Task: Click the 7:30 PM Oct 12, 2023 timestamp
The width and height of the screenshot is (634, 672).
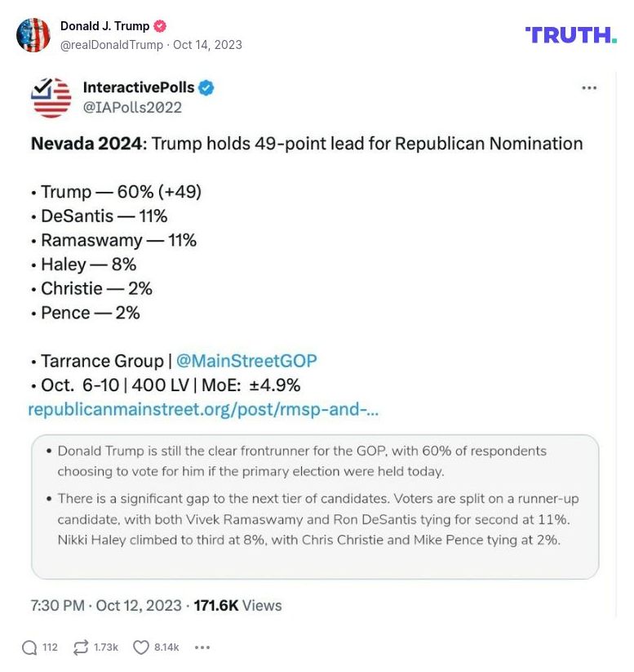Action: pos(106,605)
